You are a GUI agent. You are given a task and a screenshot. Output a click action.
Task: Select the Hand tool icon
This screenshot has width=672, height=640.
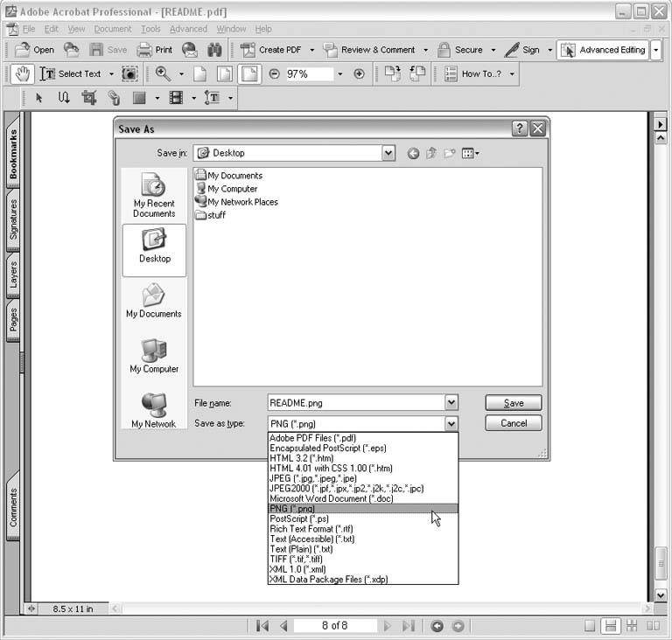click(23, 74)
